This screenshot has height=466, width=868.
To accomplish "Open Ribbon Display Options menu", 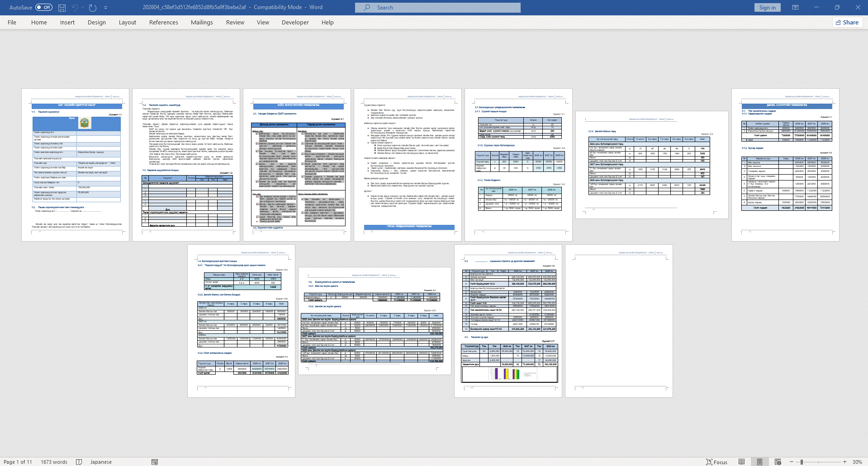I will pyautogui.click(x=795, y=8).
